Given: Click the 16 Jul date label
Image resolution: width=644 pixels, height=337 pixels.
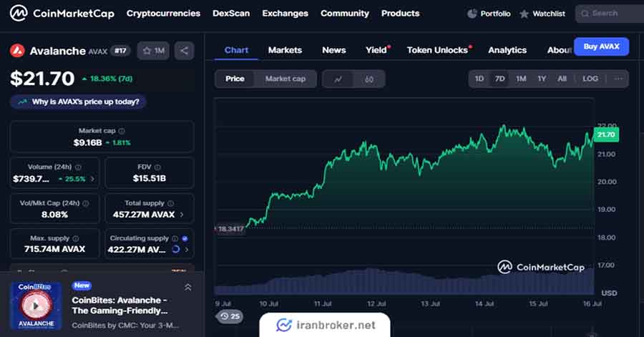Looking at the screenshot, I should point(592,304).
